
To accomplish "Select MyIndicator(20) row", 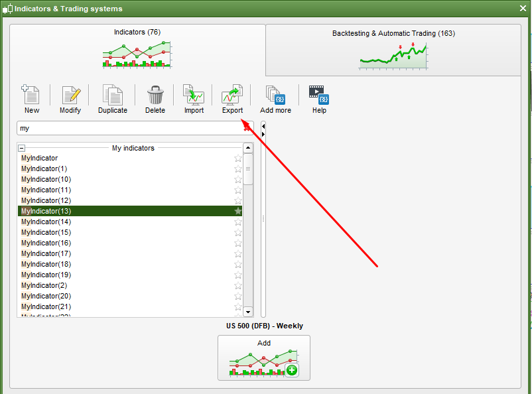I will coord(130,296).
